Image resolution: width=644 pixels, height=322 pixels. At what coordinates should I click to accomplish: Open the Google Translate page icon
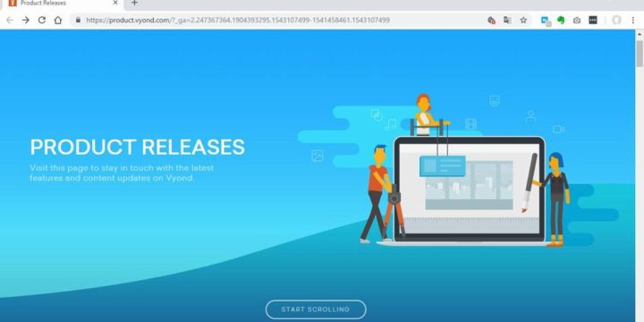click(507, 20)
